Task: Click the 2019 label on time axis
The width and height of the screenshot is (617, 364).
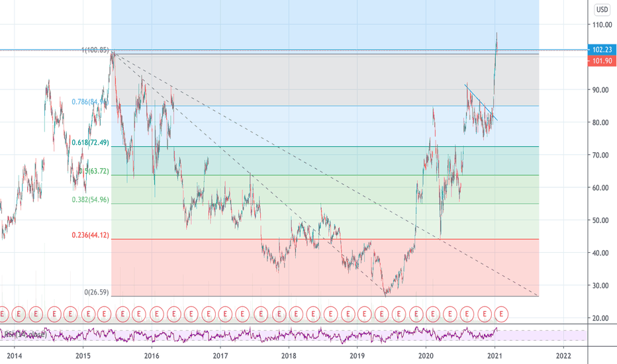Action: [357, 356]
